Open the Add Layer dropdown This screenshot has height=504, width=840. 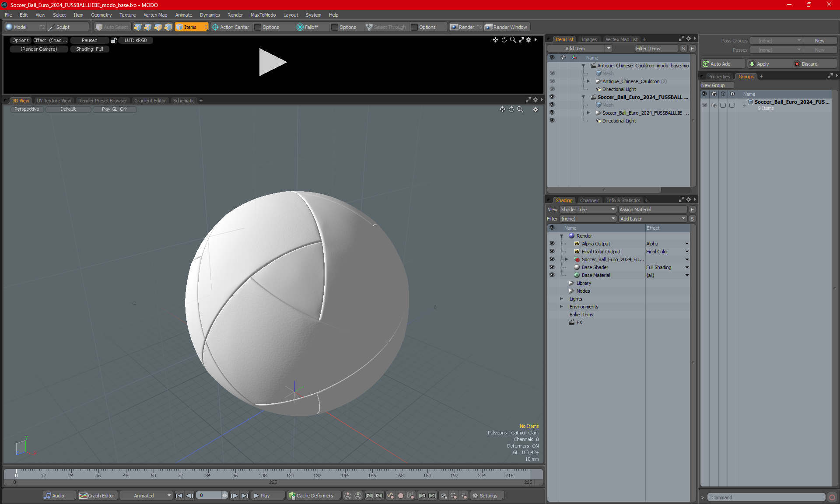[x=652, y=219]
